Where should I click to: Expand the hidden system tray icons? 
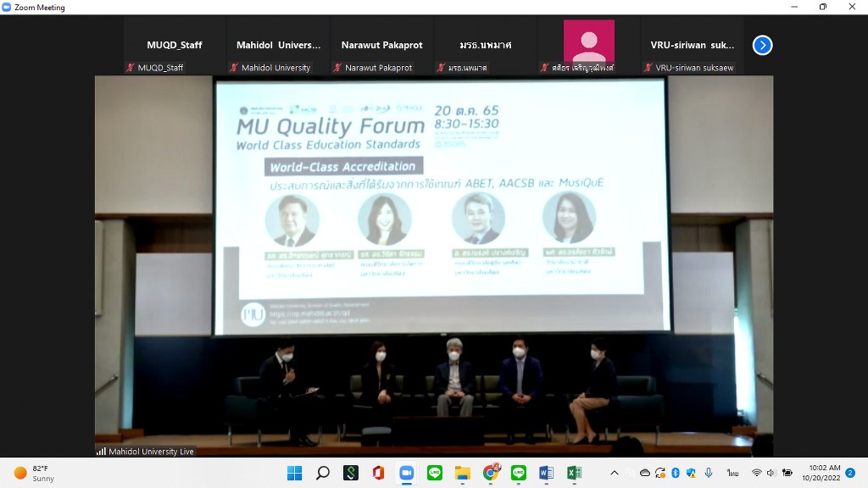click(x=615, y=473)
